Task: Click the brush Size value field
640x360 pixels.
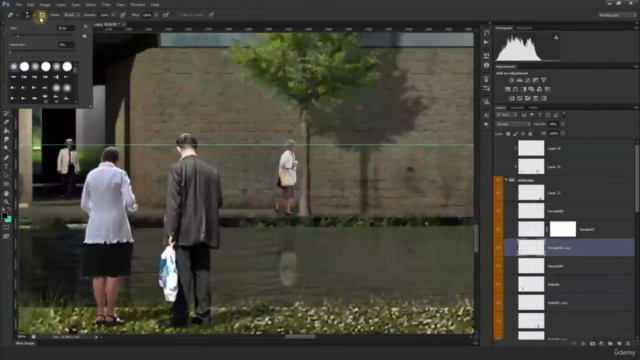Action: coord(66,29)
